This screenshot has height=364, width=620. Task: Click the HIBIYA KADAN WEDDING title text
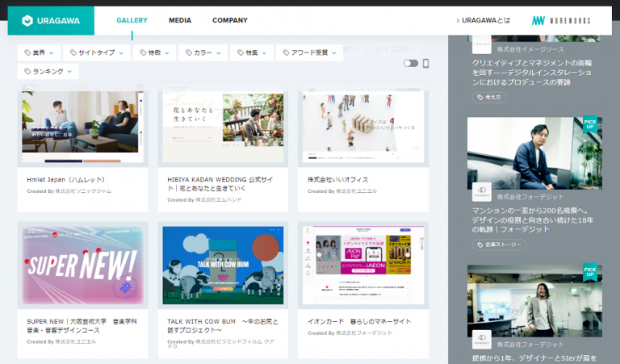point(220,184)
